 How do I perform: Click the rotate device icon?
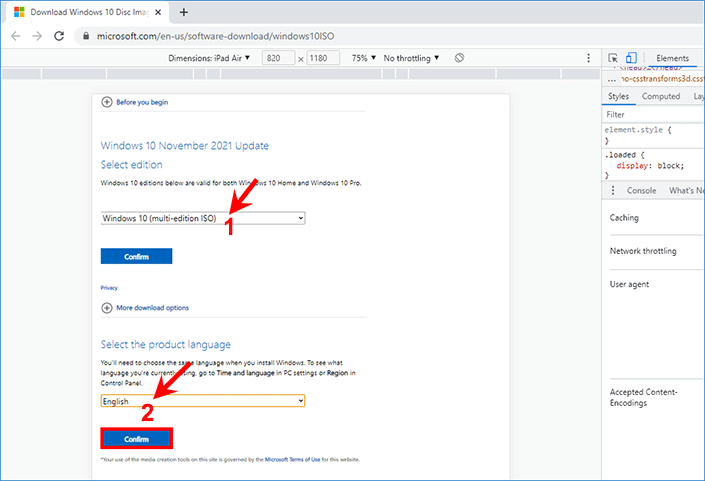tap(459, 58)
